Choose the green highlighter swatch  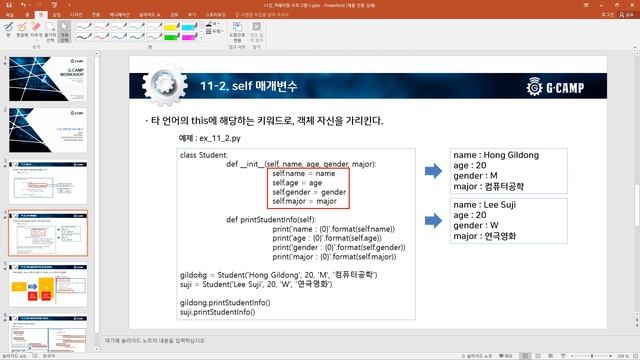(x=172, y=36)
